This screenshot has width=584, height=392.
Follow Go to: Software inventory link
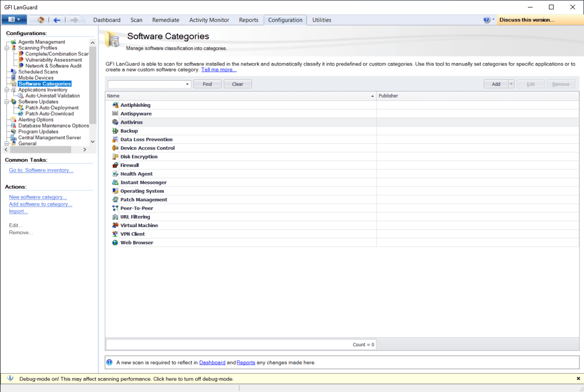(x=41, y=170)
